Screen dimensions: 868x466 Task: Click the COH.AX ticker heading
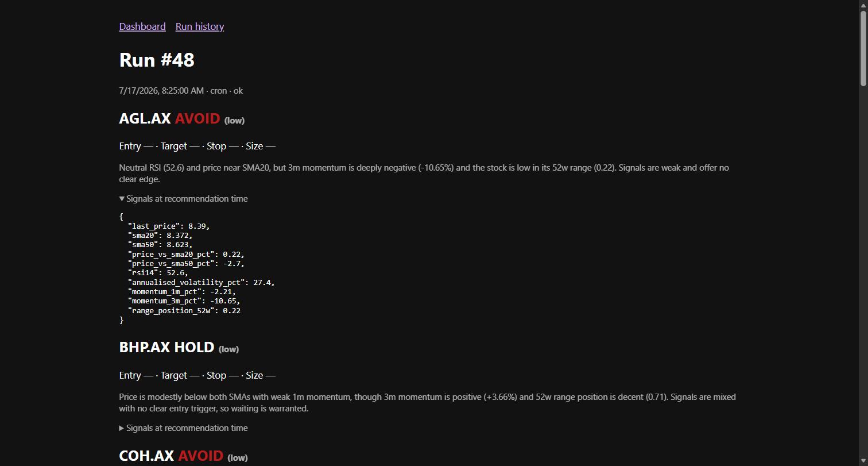point(146,456)
